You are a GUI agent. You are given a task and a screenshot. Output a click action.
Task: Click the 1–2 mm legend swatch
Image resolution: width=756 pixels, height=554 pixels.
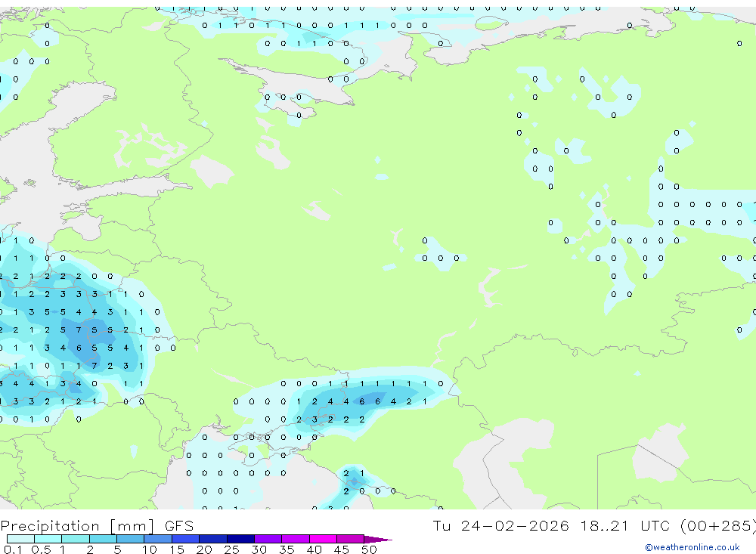76,539
